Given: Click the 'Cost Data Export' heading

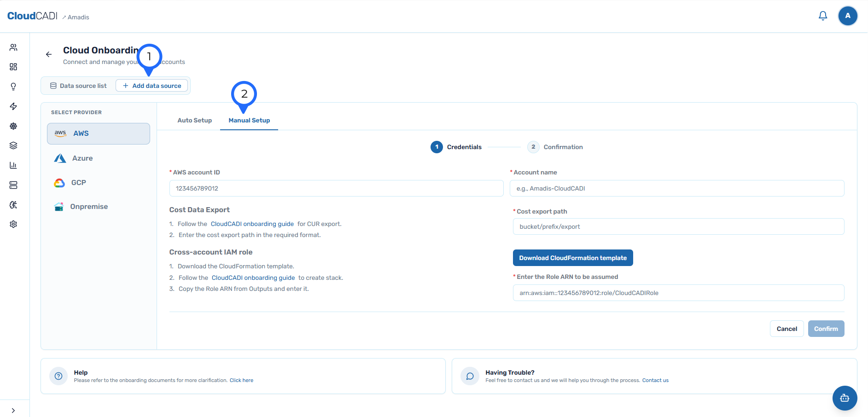Looking at the screenshot, I should coord(199,210).
